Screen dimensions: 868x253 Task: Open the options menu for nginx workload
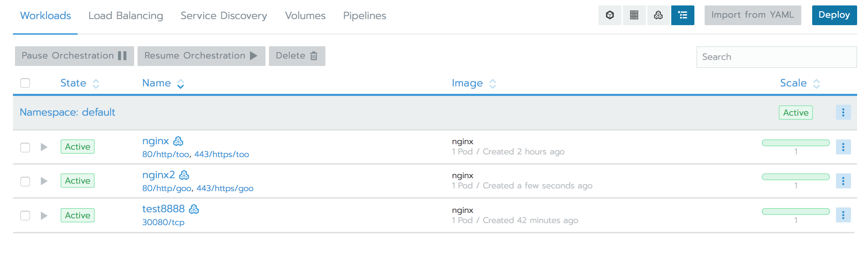click(843, 147)
